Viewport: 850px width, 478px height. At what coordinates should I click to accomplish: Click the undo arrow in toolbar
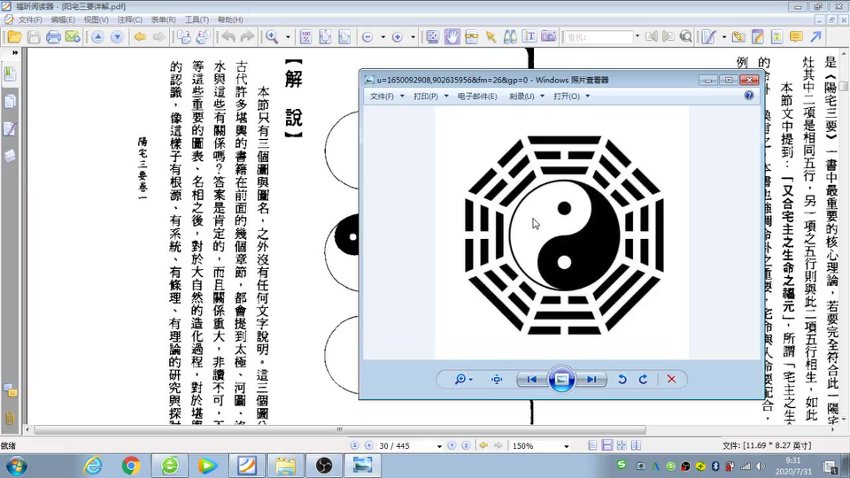pyautogui.click(x=228, y=37)
